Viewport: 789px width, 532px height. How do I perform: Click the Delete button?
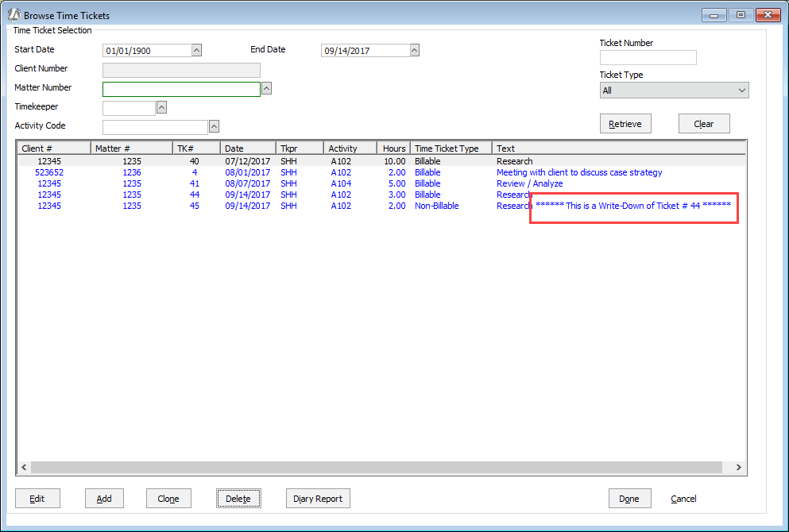coord(238,499)
